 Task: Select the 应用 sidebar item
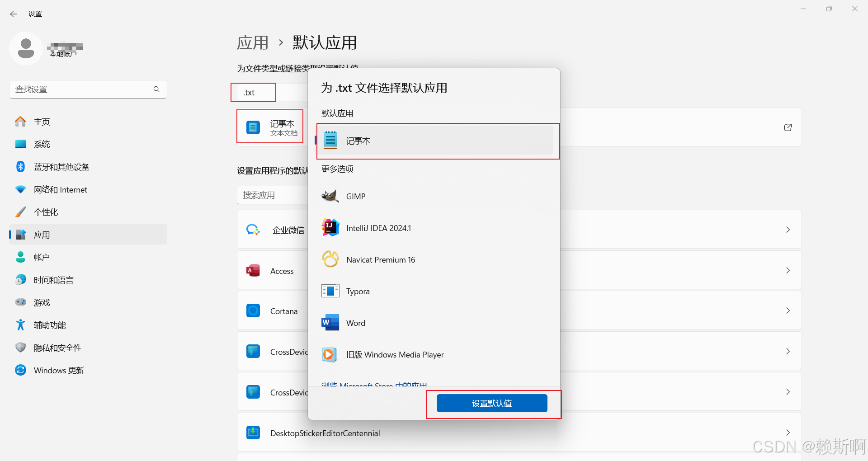coord(88,235)
